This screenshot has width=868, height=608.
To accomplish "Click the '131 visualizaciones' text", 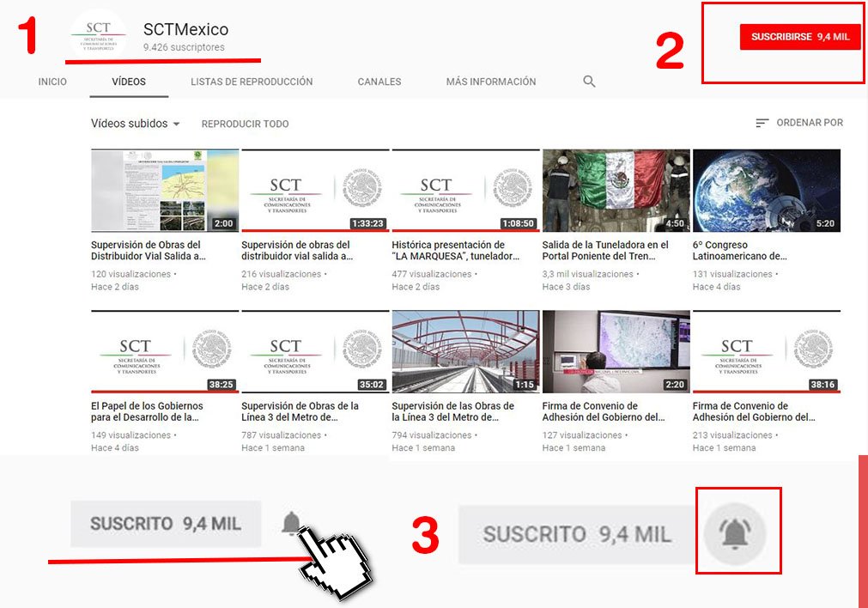I will tap(732, 274).
